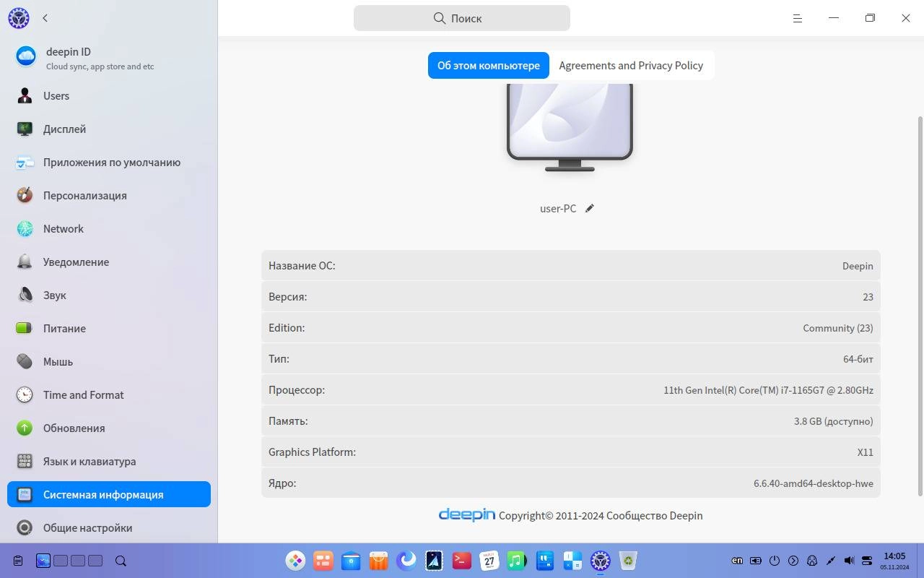Open the trash in the dock
The height and width of the screenshot is (578, 924).
tap(629, 560)
